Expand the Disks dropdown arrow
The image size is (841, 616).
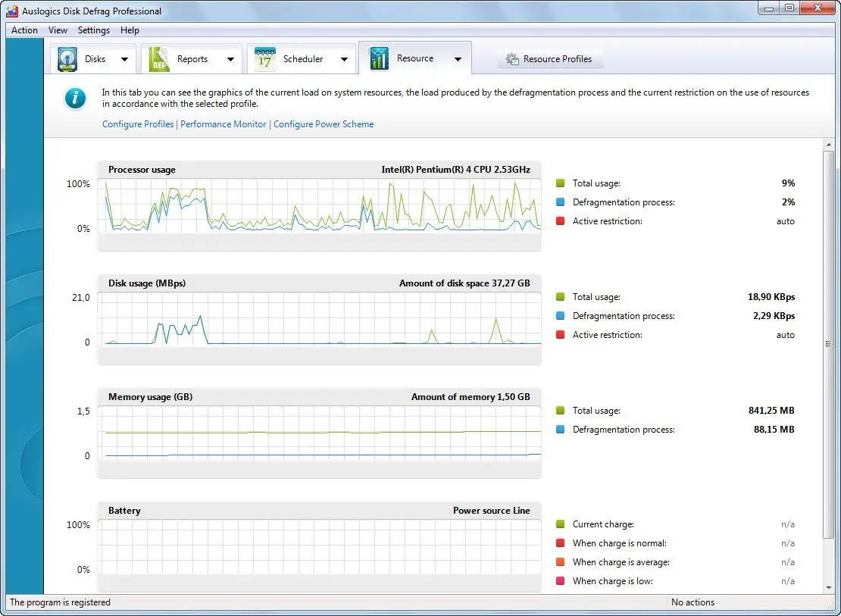coord(124,59)
